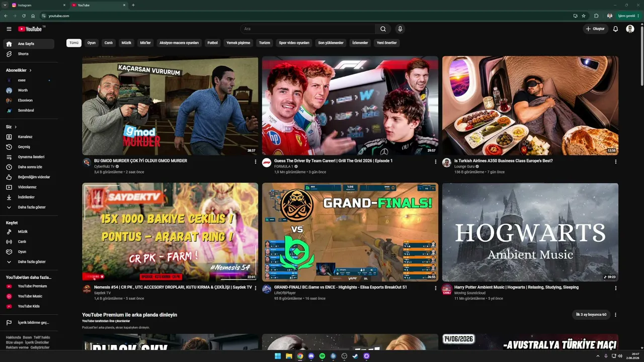Open Müzik under Keşfet
This screenshot has width=644, height=362.
pos(29,232)
